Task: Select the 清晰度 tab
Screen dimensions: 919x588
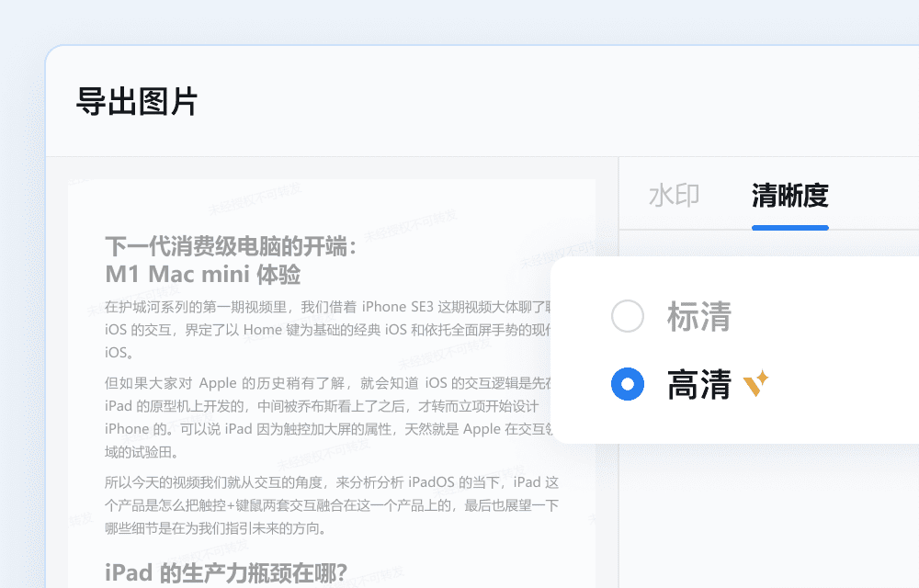Action: pyautogui.click(x=790, y=195)
